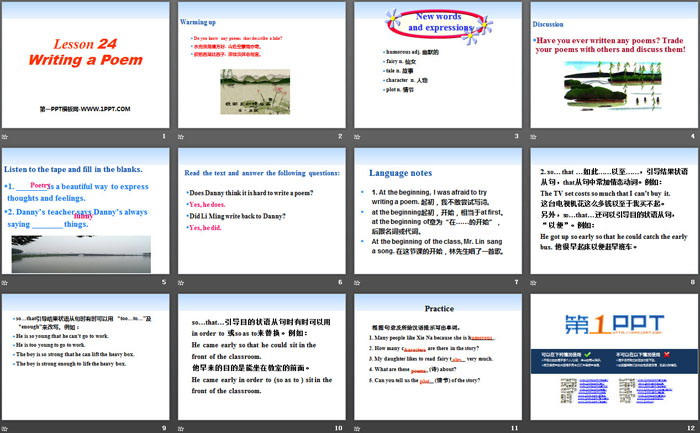Click the slide number 1 label

click(x=164, y=136)
